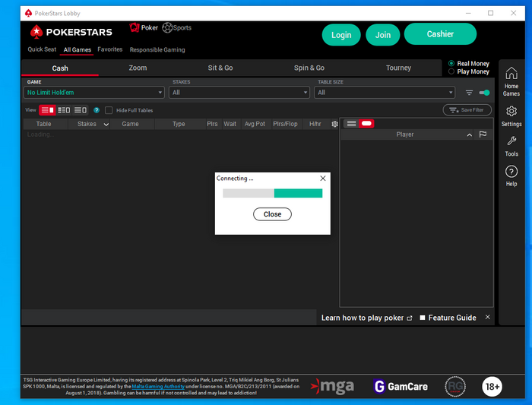This screenshot has height=405, width=532.
Task: Open Responsible Gaming menu
Action: [157, 50]
